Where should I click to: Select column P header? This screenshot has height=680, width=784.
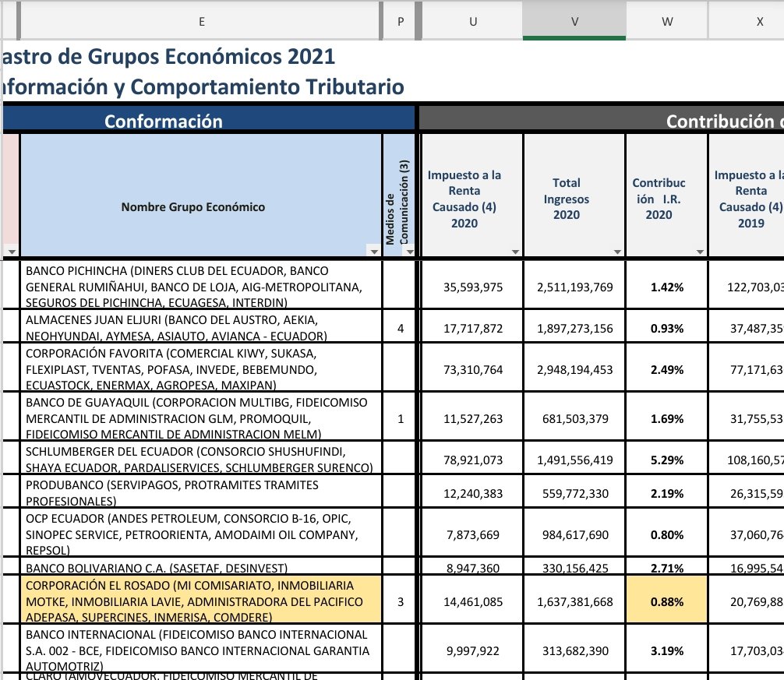click(x=401, y=21)
